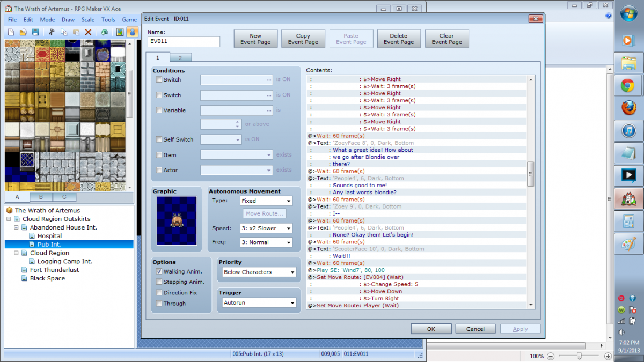
Task: Enable the Item condition checkbox
Action: (x=159, y=155)
